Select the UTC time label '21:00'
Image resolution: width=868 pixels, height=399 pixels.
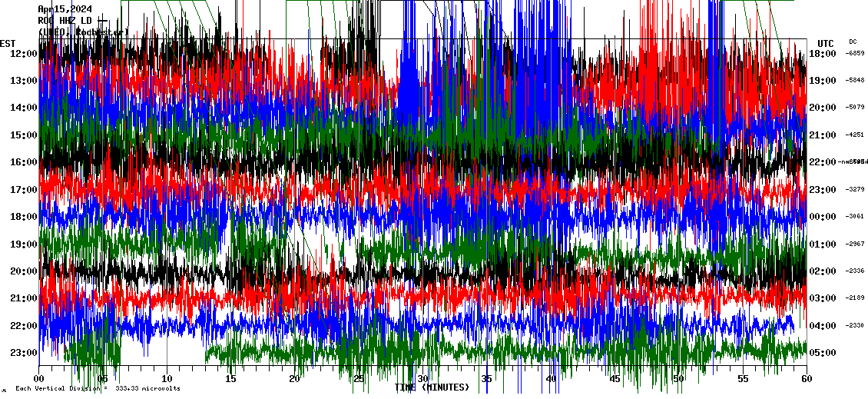(823, 135)
